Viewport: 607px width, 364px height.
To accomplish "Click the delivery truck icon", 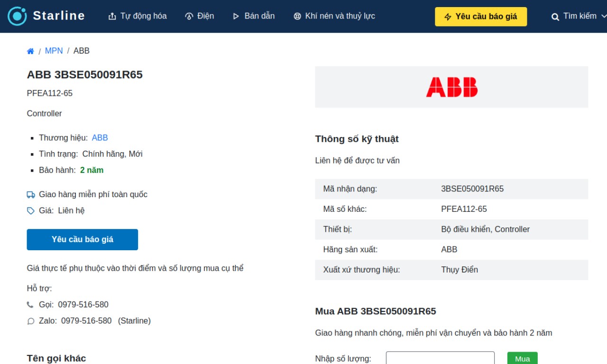I will (x=31, y=195).
